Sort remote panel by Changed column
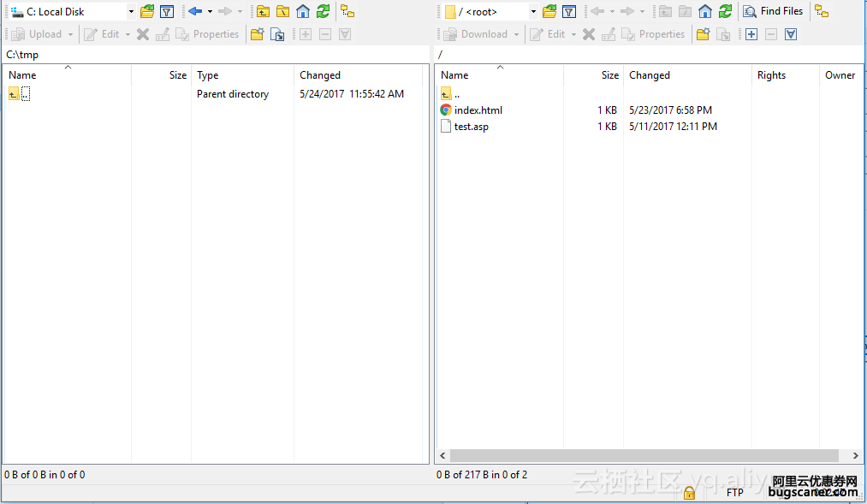 [x=687, y=75]
